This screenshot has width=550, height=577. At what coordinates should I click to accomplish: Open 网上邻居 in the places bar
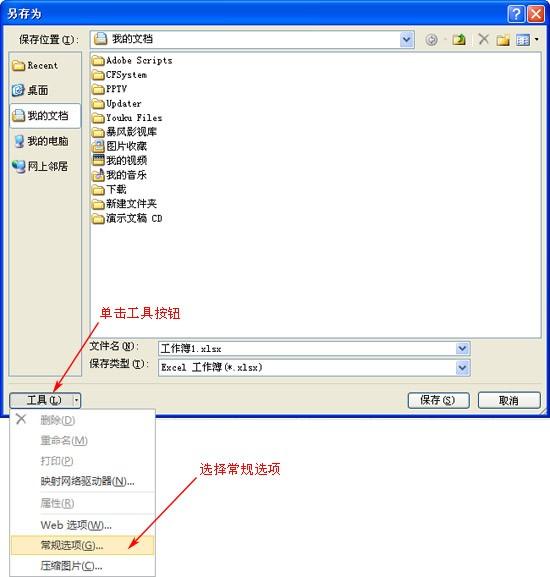(x=40, y=166)
